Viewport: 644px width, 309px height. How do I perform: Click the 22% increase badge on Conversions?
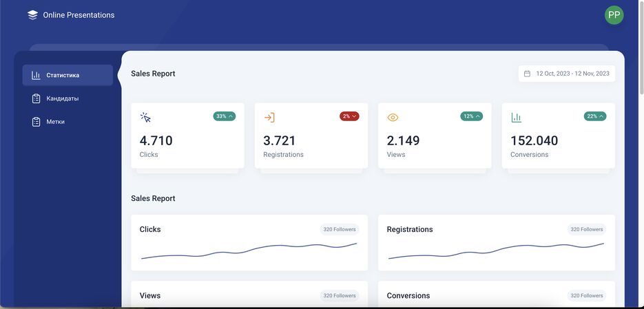pyautogui.click(x=595, y=116)
